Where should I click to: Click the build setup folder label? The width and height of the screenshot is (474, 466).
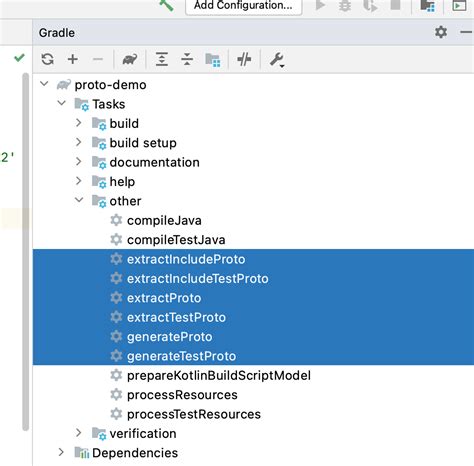(x=143, y=143)
